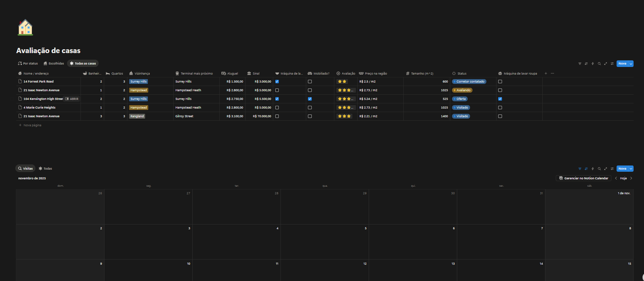This screenshot has width=644, height=281.
Task: Switch to the Escolhidas view tab
Action: (53, 63)
